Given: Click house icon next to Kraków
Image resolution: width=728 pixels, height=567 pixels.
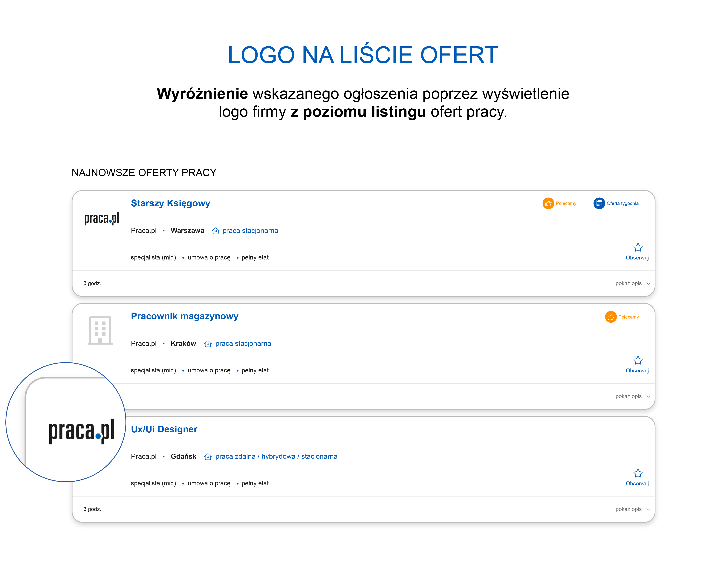Looking at the screenshot, I should point(208,344).
